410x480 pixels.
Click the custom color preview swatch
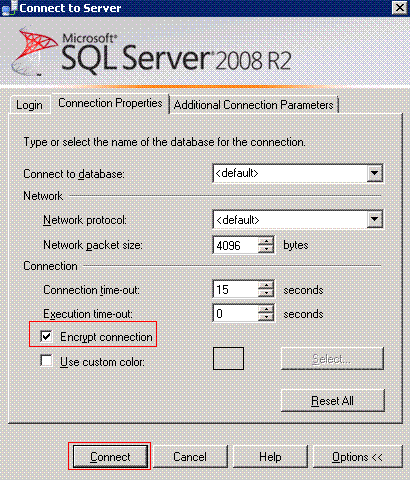pos(228,358)
